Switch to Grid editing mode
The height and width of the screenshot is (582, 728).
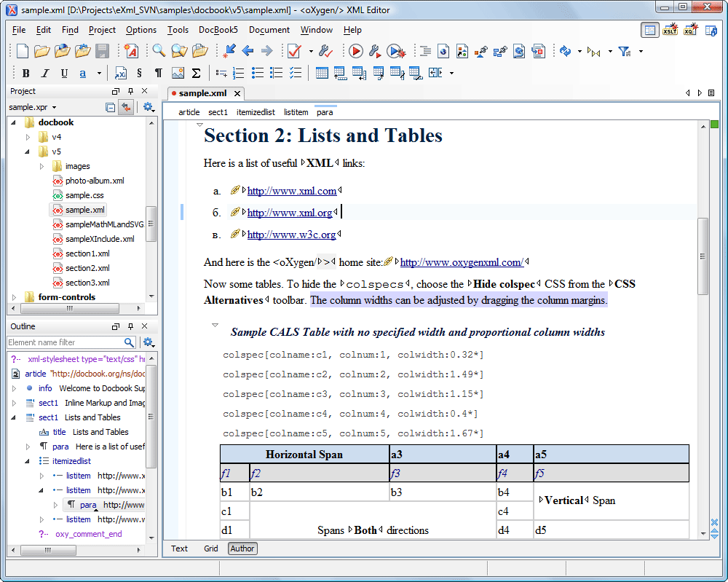pyautogui.click(x=211, y=548)
